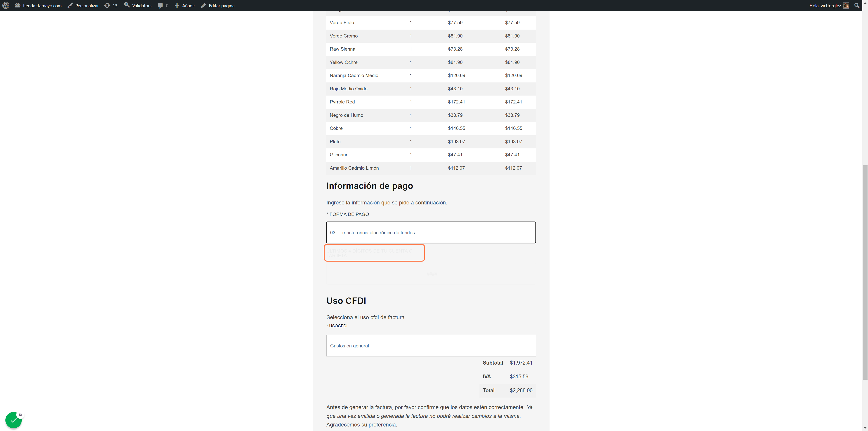Click Editar página in the admin bar
The height and width of the screenshot is (431, 868).
(x=218, y=5)
